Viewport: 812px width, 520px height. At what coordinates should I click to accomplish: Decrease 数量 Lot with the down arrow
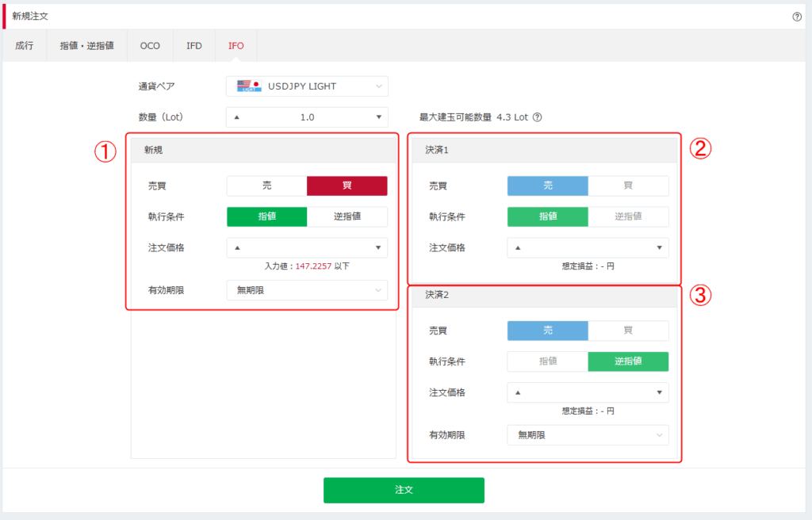378,117
